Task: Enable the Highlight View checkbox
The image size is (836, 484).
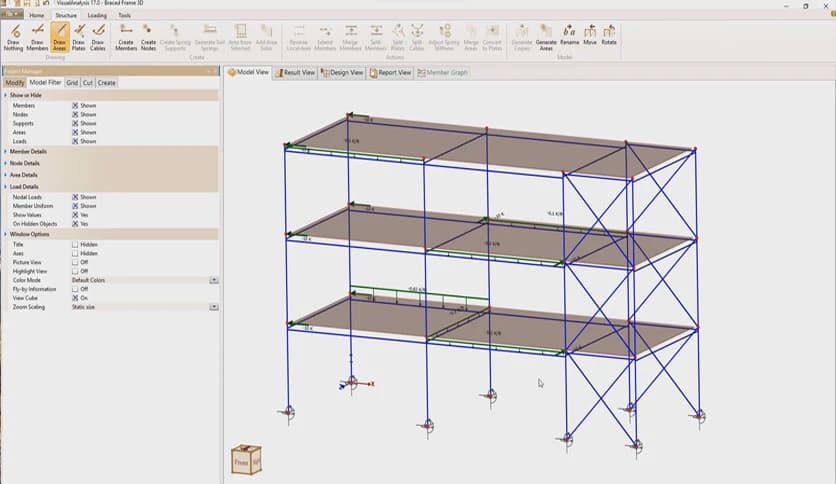Action: point(75,271)
